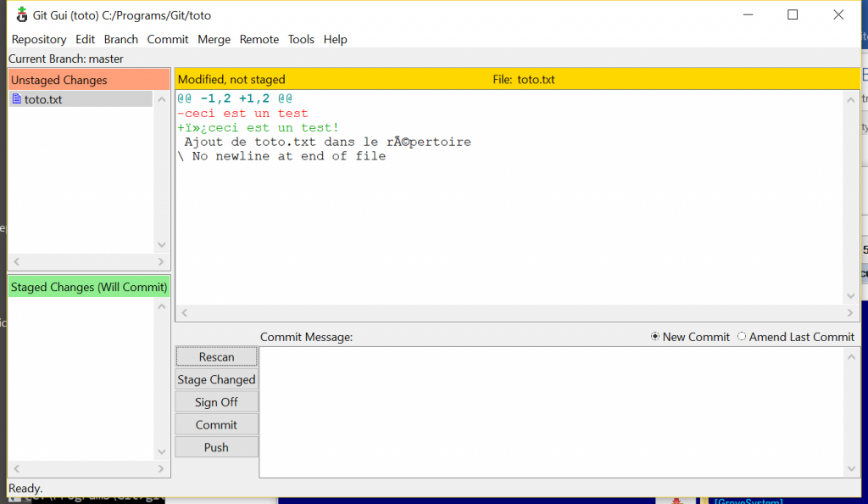Click the 'Modified, not staged' status label

click(231, 79)
